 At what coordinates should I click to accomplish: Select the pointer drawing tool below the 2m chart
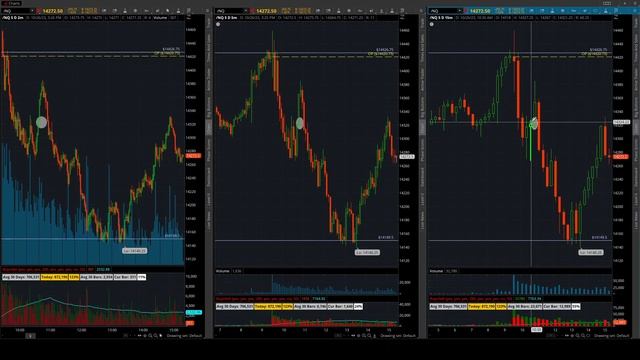coord(161,336)
